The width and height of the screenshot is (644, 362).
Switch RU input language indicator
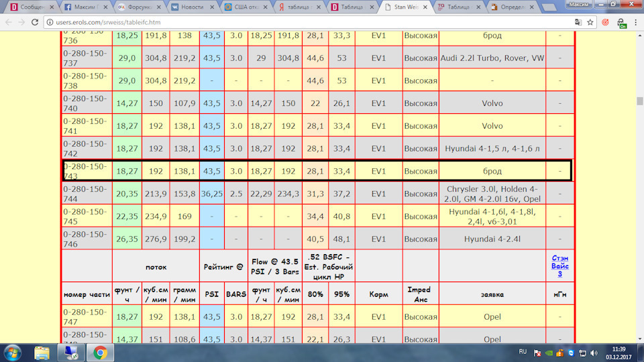(523, 352)
